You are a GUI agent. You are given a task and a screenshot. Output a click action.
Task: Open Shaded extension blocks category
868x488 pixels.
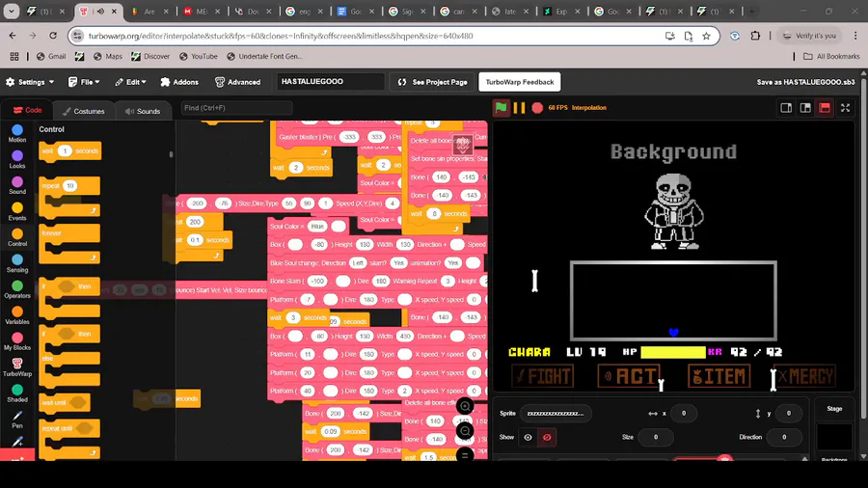pyautogui.click(x=17, y=393)
